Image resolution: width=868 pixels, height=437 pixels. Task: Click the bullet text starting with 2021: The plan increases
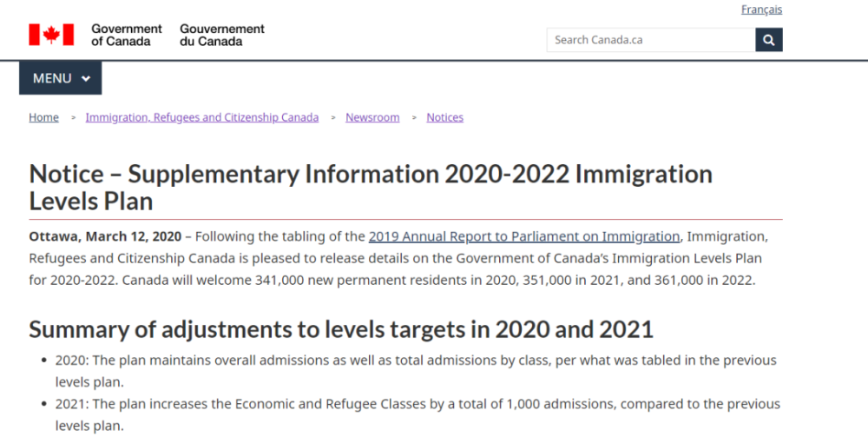click(x=418, y=414)
